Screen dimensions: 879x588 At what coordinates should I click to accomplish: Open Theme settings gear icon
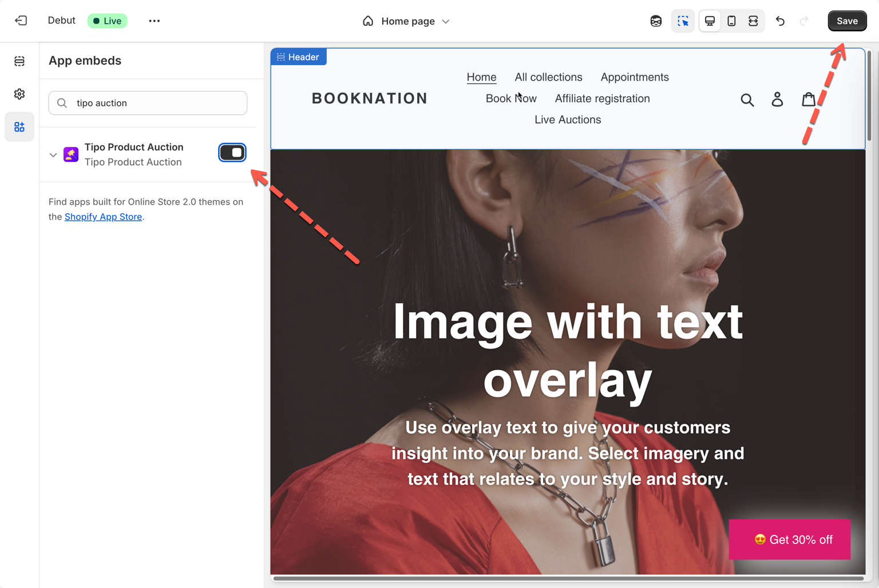(x=19, y=94)
